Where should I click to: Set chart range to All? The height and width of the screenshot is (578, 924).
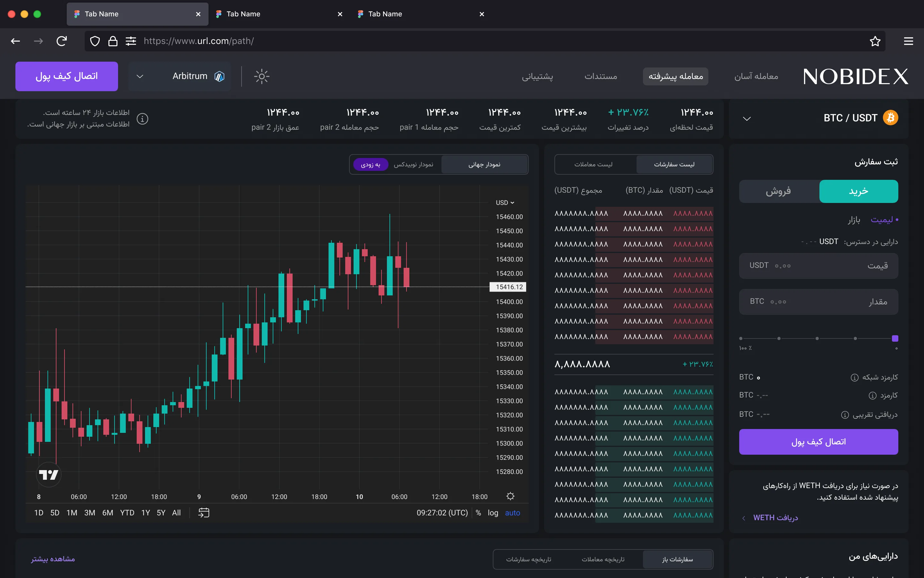[176, 512]
